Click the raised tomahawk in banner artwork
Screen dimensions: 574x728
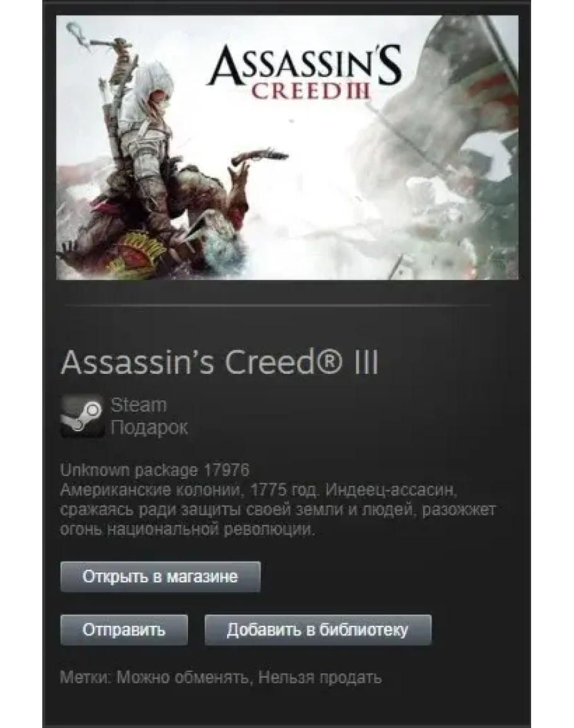[x=100, y=42]
